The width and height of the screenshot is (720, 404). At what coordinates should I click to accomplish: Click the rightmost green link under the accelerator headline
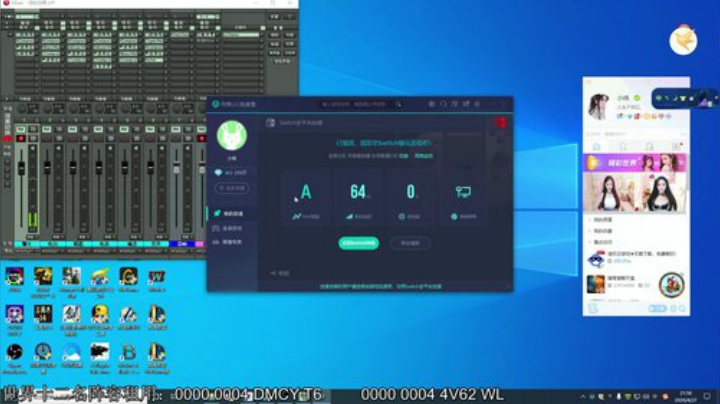pyautogui.click(x=423, y=156)
